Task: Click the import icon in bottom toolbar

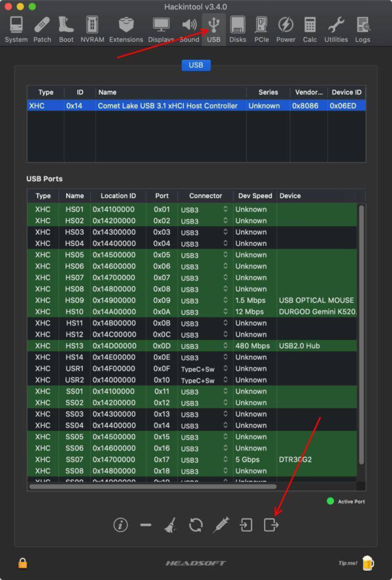Action: click(246, 524)
